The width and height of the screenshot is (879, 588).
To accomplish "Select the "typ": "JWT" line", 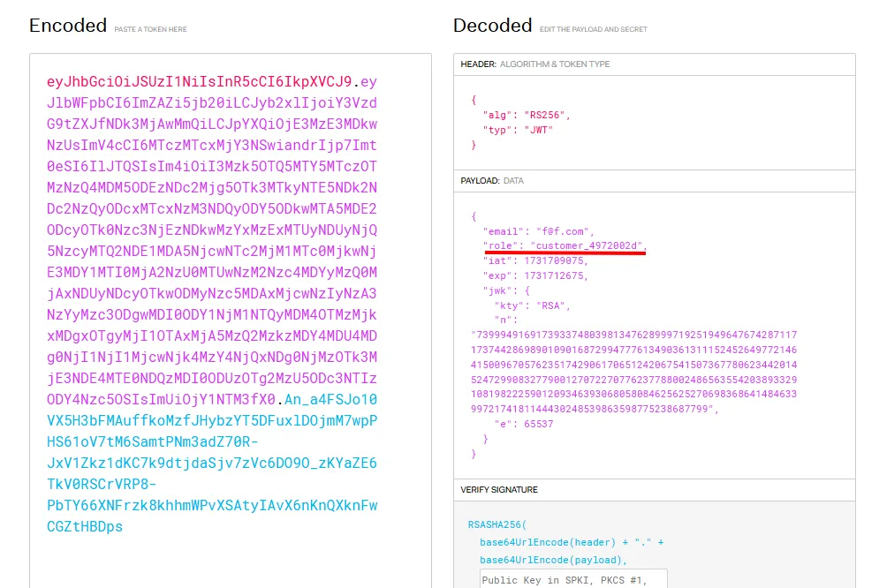I will click(518, 130).
